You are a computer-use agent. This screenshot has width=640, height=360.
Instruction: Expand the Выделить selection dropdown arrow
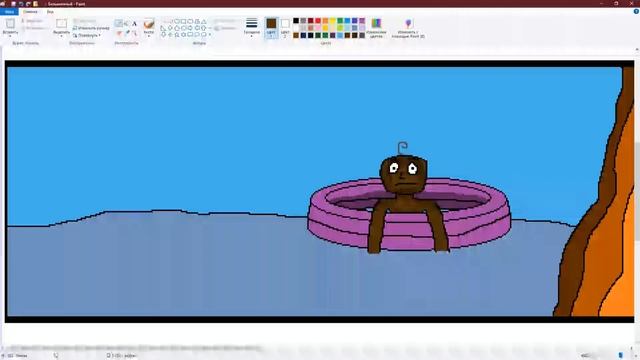click(x=61, y=36)
